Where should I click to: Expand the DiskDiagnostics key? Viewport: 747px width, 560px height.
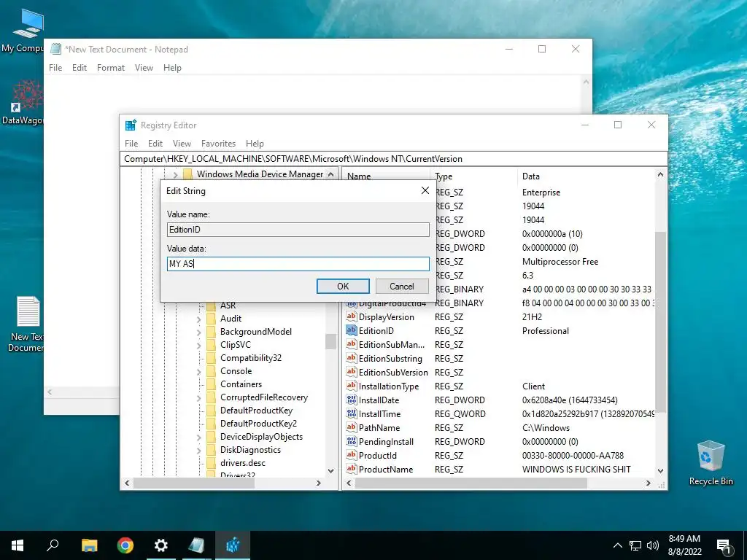click(x=198, y=451)
